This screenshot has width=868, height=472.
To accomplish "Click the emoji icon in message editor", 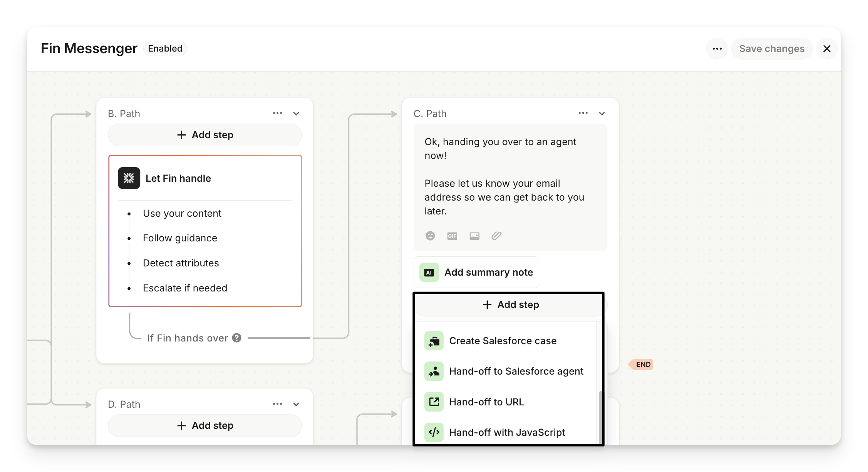I will [430, 236].
